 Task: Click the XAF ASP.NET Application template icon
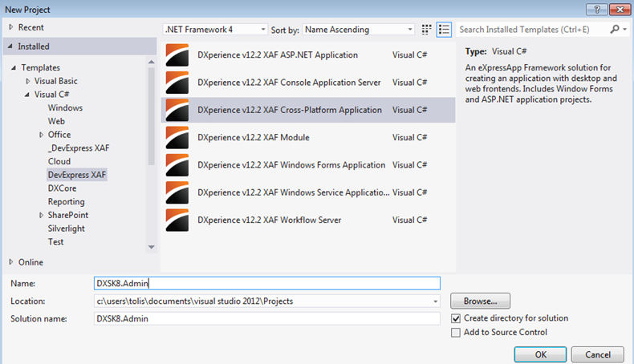[177, 55]
